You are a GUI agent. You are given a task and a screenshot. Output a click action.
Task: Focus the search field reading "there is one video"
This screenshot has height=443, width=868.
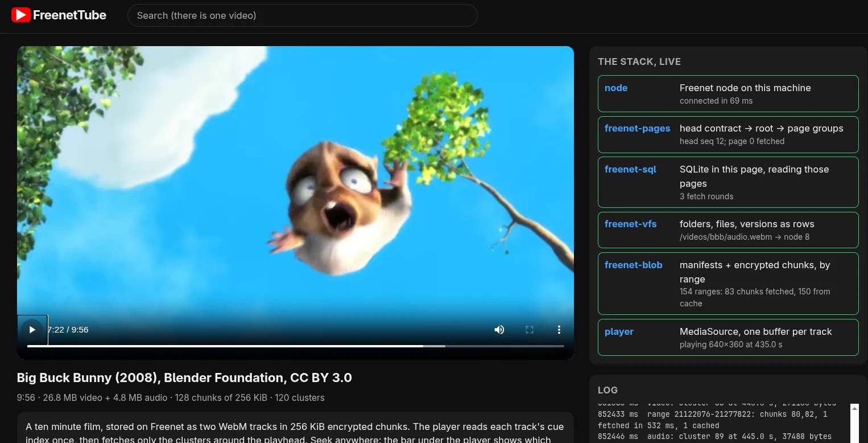(302, 15)
